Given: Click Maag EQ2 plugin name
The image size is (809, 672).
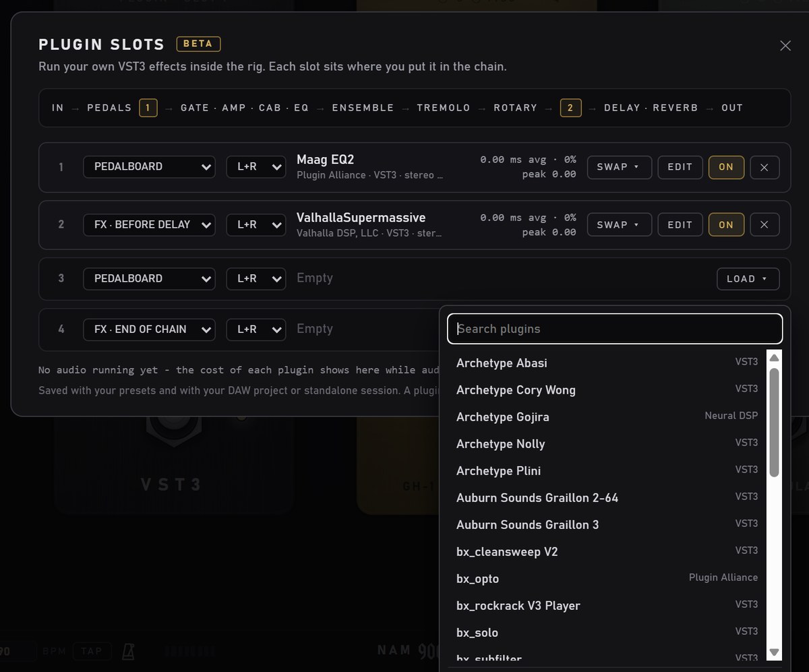Looking at the screenshot, I should point(325,160).
